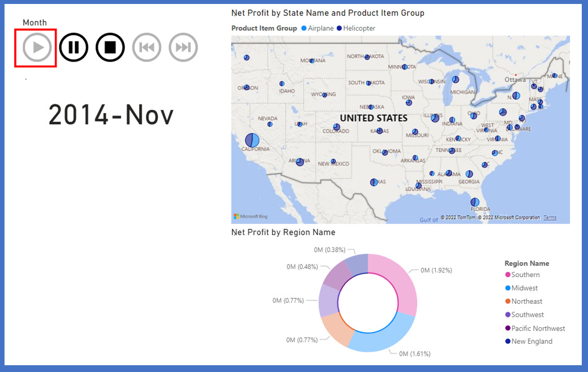Pause the month animation
The height and width of the screenshot is (372, 588).
pyautogui.click(x=74, y=47)
